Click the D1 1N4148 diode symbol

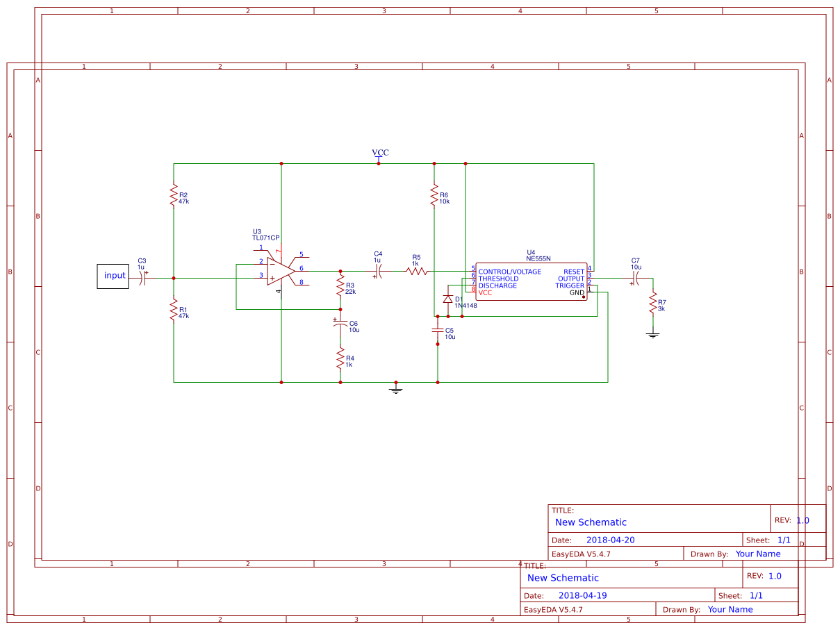pos(448,297)
